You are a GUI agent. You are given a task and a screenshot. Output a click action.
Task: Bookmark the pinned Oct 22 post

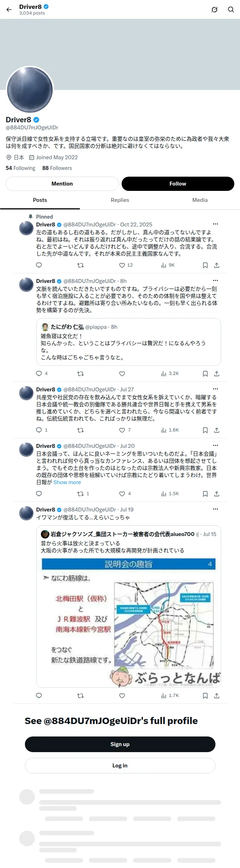pyautogui.click(x=205, y=265)
